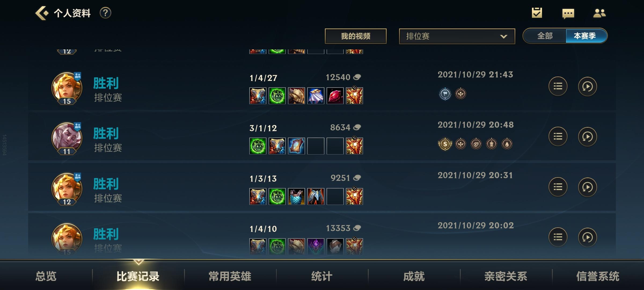Open the 统计 tab
Image resolution: width=644 pixels, height=290 pixels.
tap(322, 276)
